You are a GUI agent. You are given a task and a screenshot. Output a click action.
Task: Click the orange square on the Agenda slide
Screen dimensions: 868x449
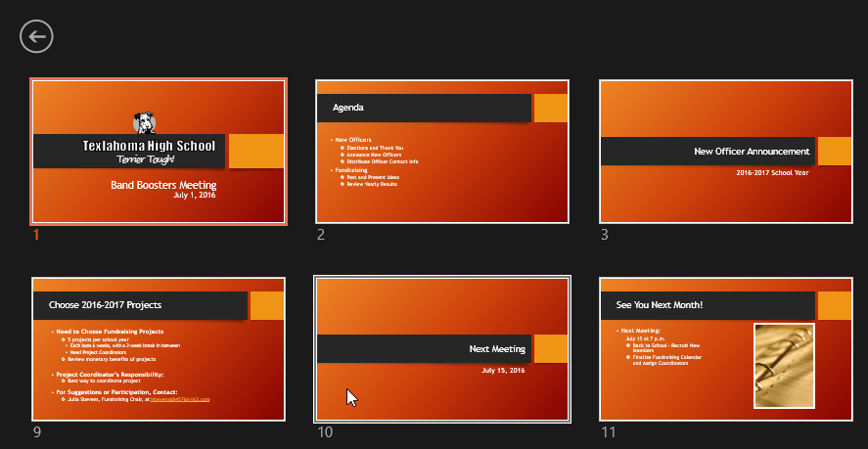point(550,108)
